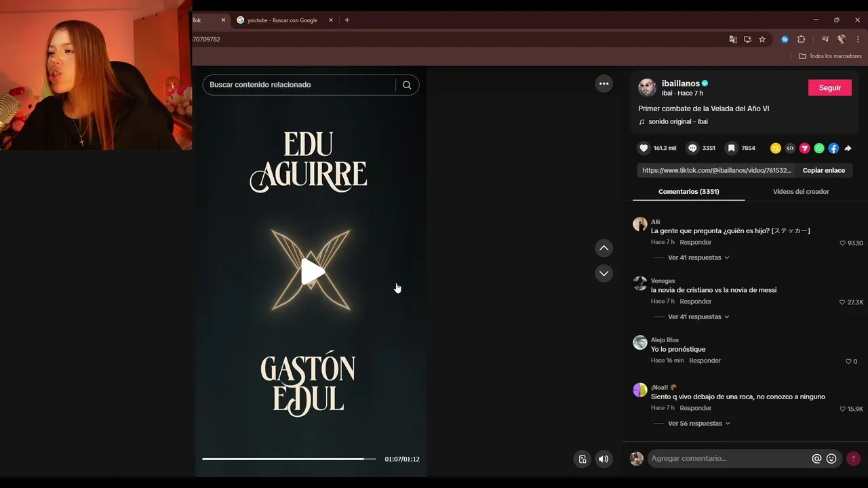
Task: Open comments via the speech bubble icon
Action: pos(692,148)
